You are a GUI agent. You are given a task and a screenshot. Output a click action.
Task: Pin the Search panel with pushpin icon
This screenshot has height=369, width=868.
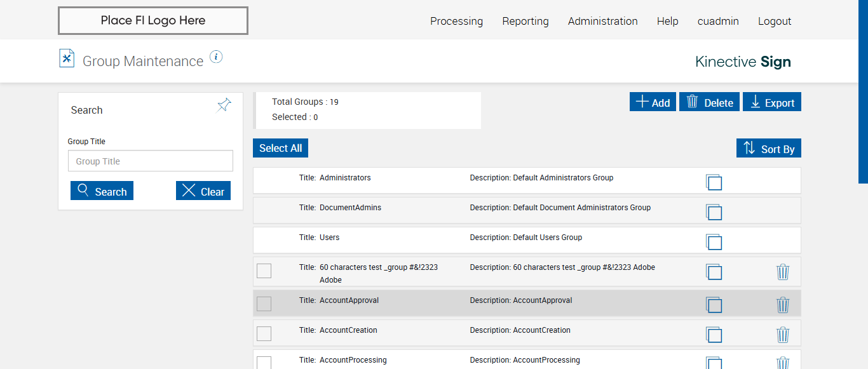[x=224, y=105]
